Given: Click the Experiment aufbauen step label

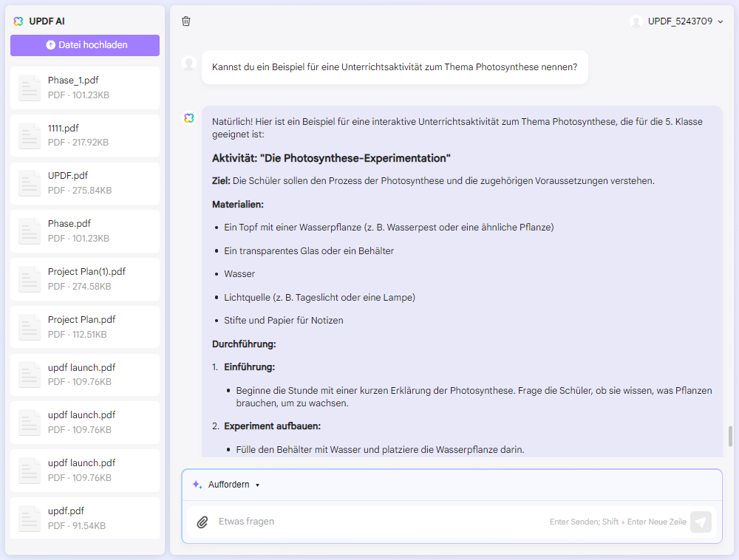Looking at the screenshot, I should [273, 426].
